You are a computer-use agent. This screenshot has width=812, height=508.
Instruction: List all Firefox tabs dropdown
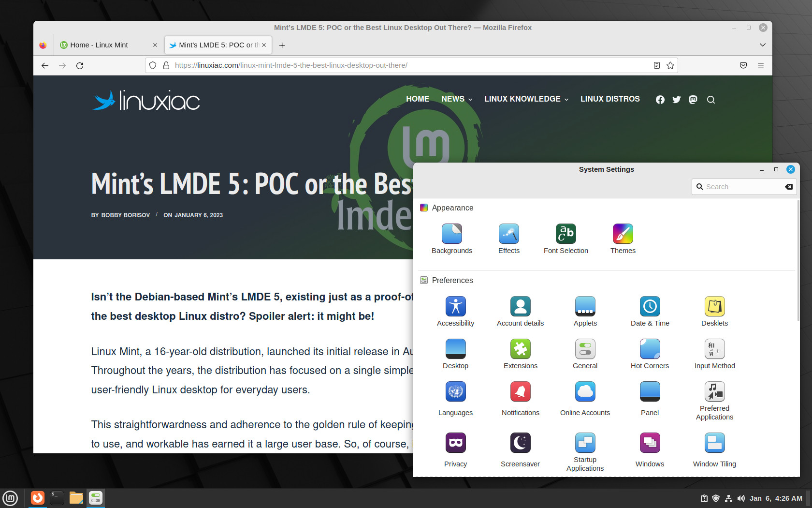click(763, 45)
